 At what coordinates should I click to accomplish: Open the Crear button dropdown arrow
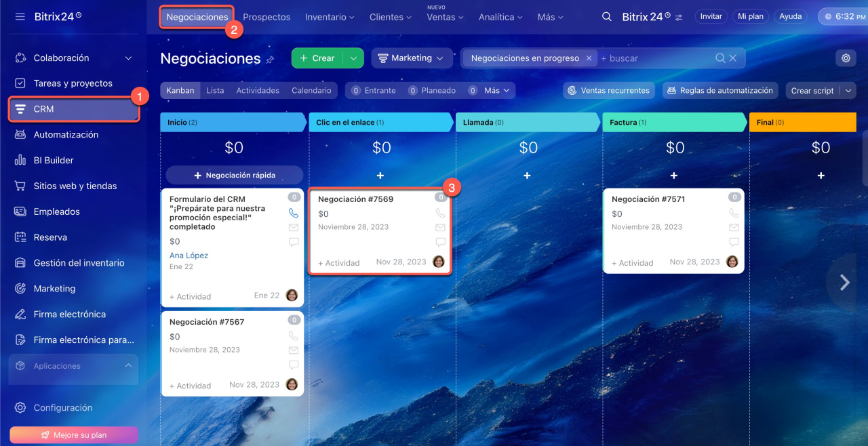pos(353,58)
